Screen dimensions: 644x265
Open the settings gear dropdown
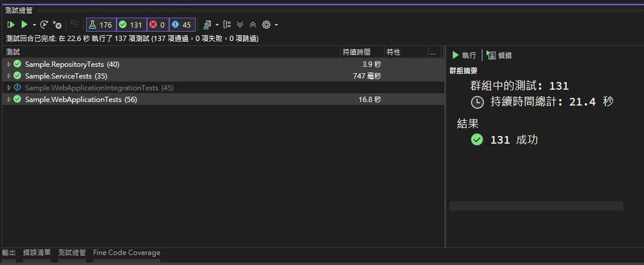click(269, 25)
